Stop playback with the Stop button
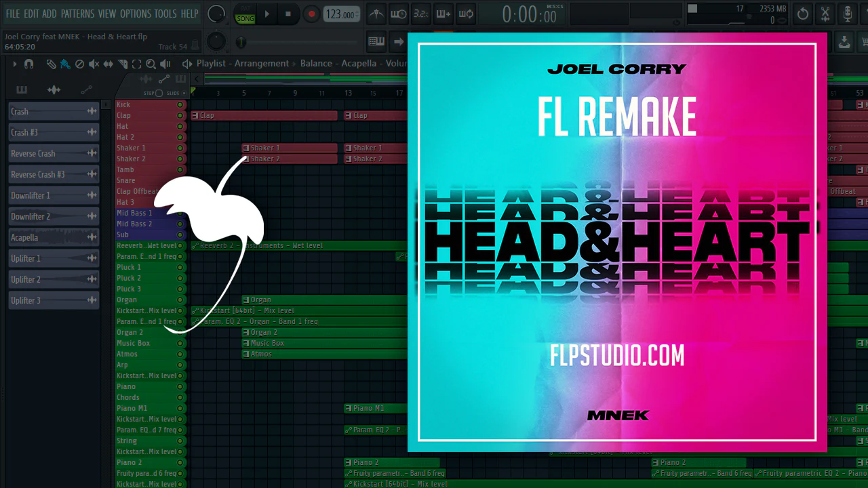The height and width of the screenshot is (488, 868). pyautogui.click(x=288, y=14)
